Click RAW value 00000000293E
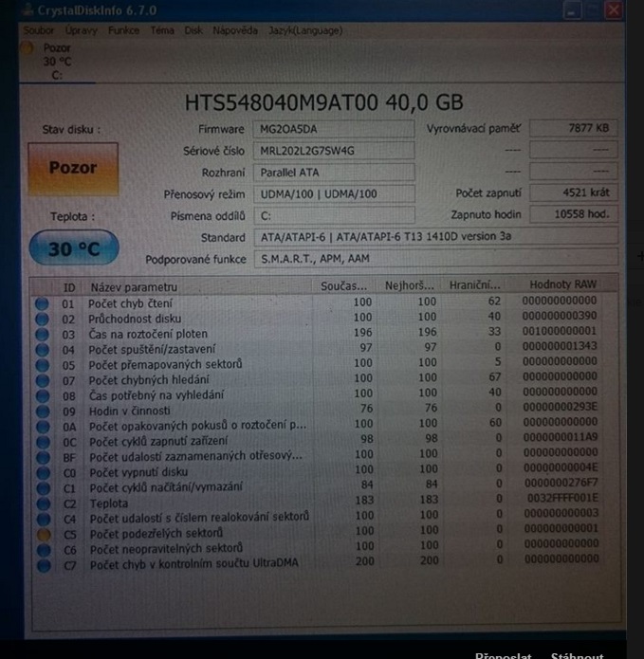Viewport: 644px width, 659px height. [561, 407]
